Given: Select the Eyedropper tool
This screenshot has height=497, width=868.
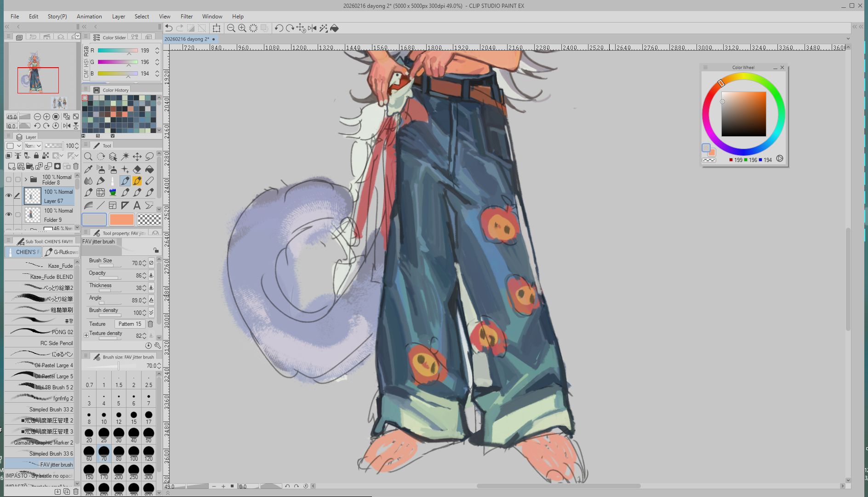Looking at the screenshot, I should click(x=88, y=169).
